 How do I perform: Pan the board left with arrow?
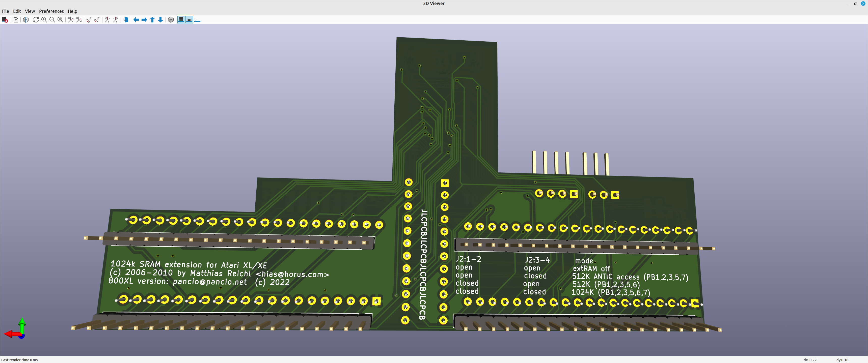point(136,20)
